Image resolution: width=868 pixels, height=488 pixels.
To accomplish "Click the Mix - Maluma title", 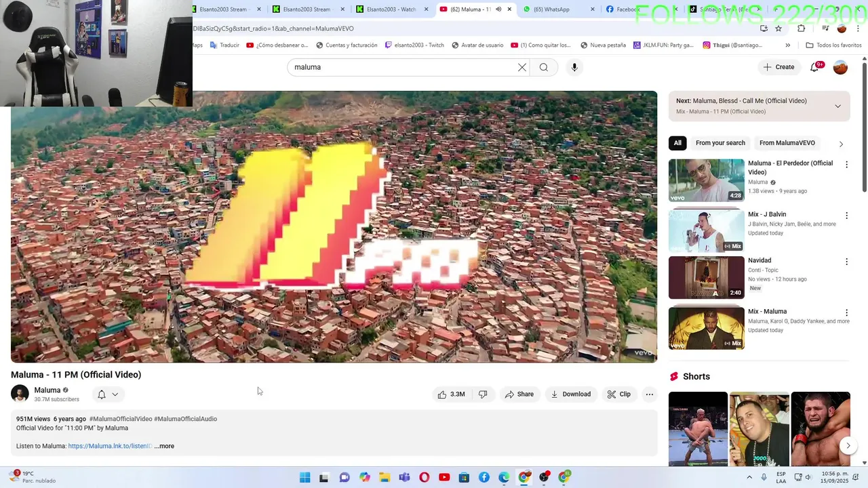I will (767, 312).
